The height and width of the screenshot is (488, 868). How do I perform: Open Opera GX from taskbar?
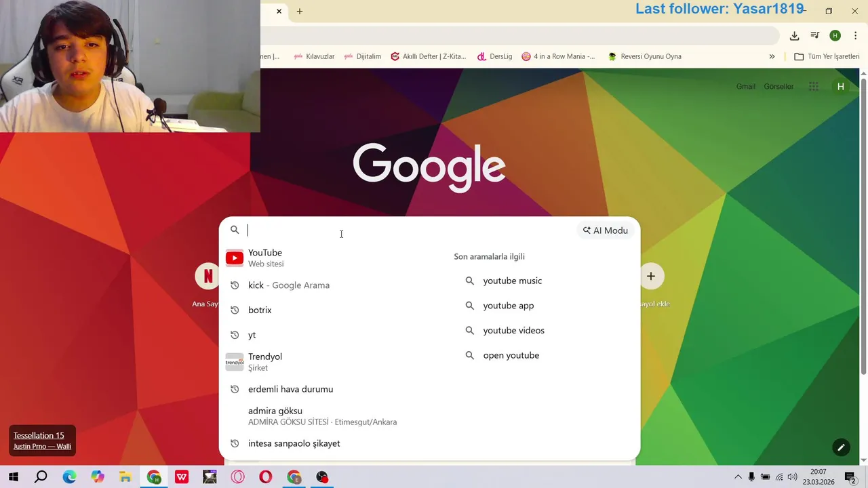[x=237, y=477]
